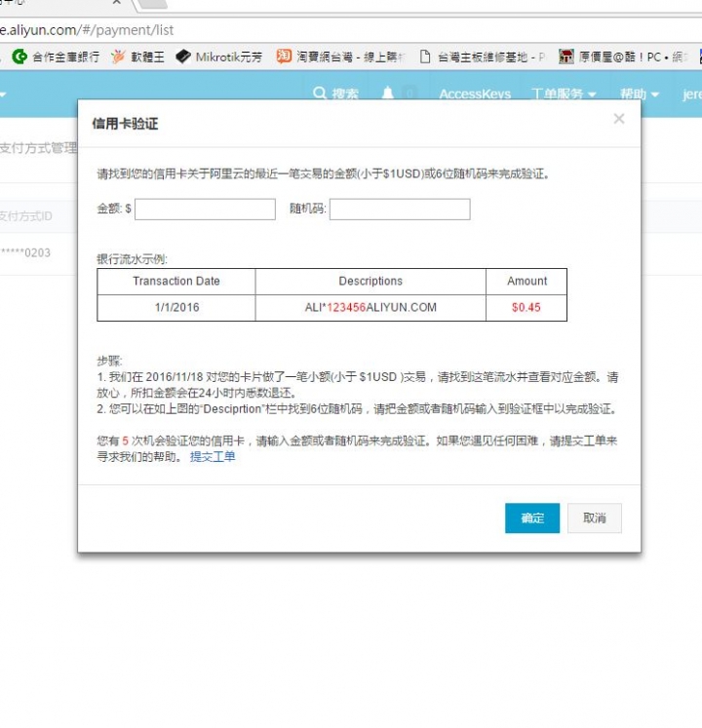Open the 合作金庫銀行 bookmark
Screen dimensions: 702x728
(56, 57)
